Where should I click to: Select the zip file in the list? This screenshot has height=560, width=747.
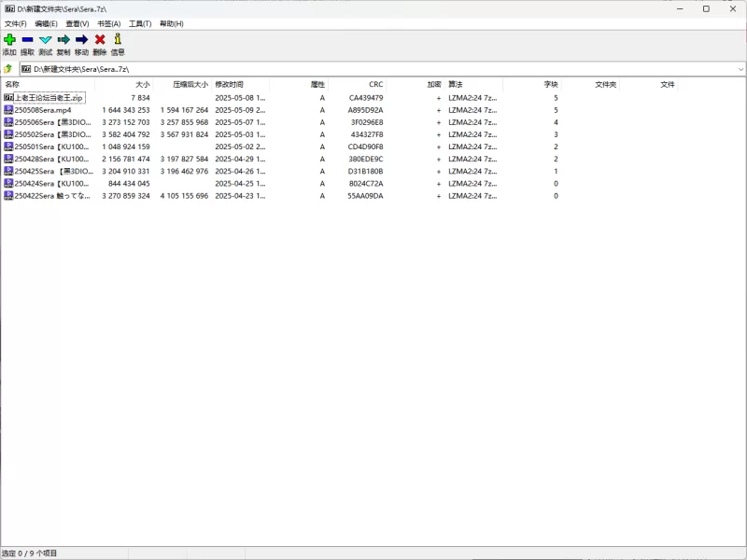(49, 98)
